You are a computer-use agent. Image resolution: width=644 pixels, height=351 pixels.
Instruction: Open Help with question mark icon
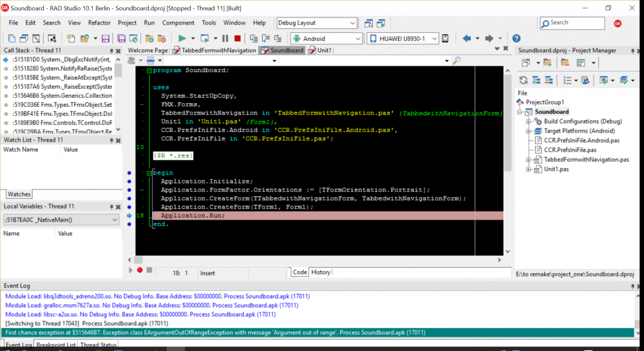(516, 39)
